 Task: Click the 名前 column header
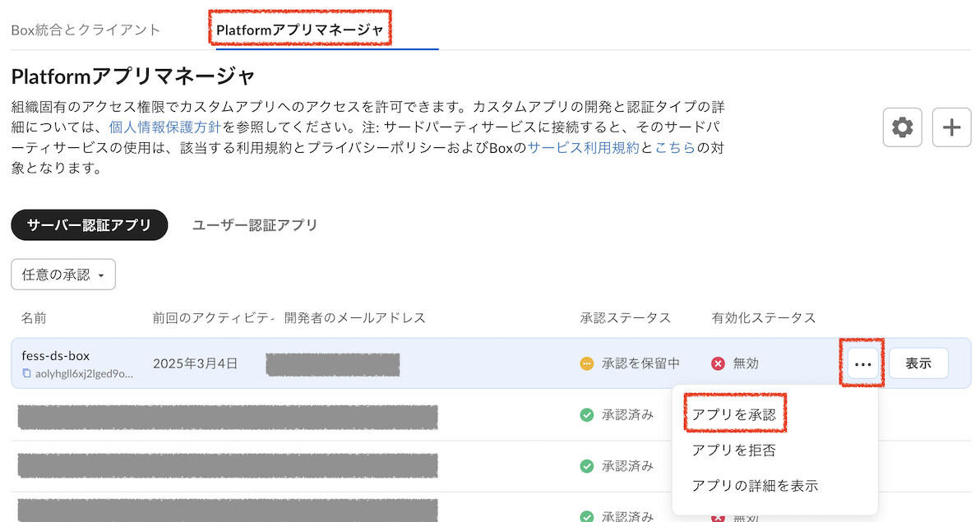(x=34, y=318)
